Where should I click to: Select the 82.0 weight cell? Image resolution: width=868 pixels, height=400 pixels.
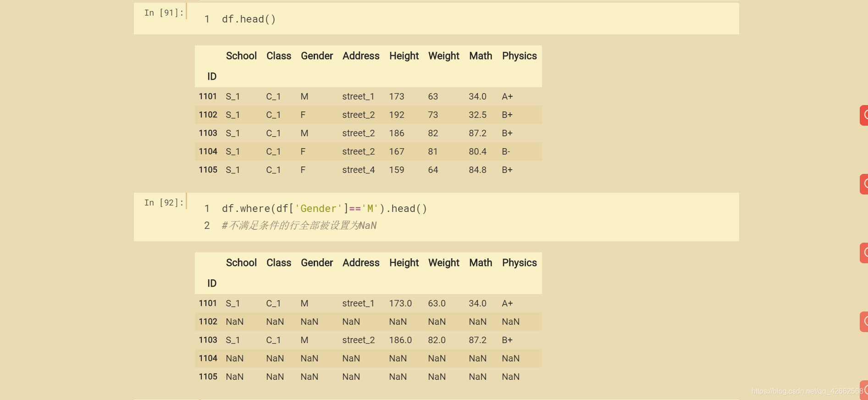(x=437, y=340)
